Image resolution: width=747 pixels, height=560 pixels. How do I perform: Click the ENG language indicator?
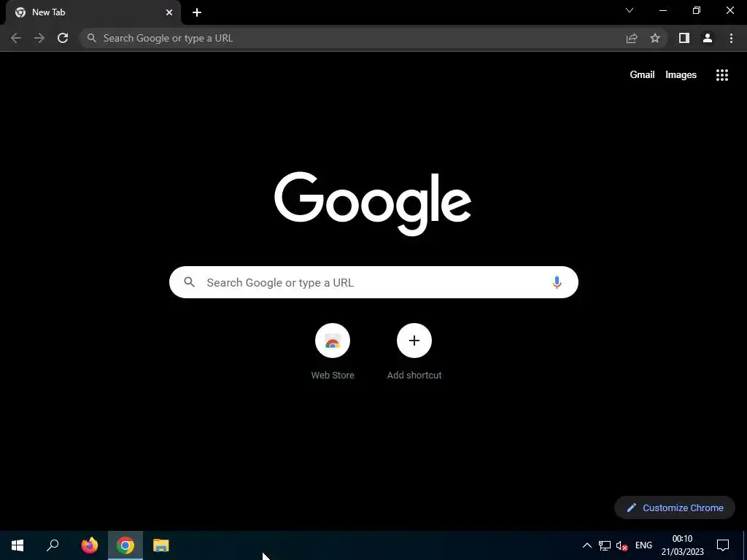tap(643, 545)
